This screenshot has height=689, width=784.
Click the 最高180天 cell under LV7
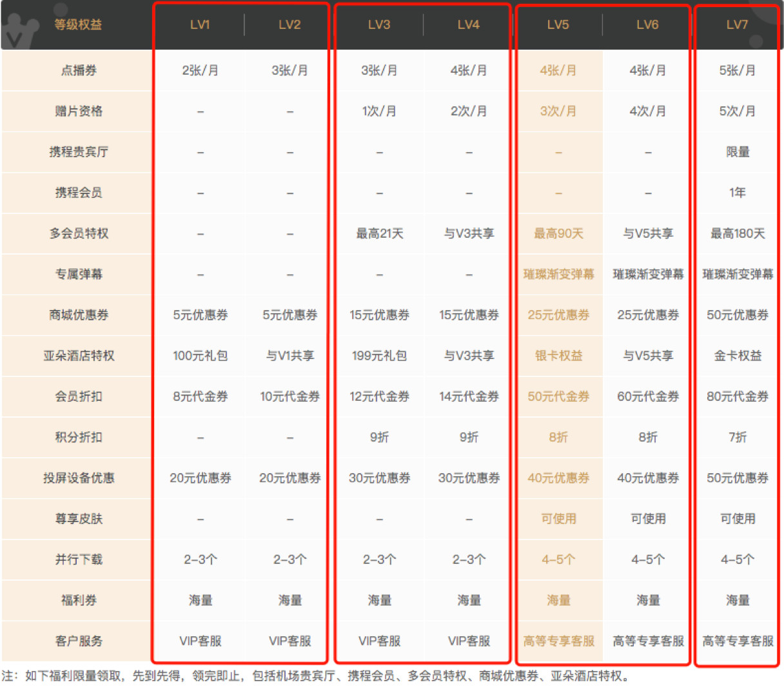[738, 233]
